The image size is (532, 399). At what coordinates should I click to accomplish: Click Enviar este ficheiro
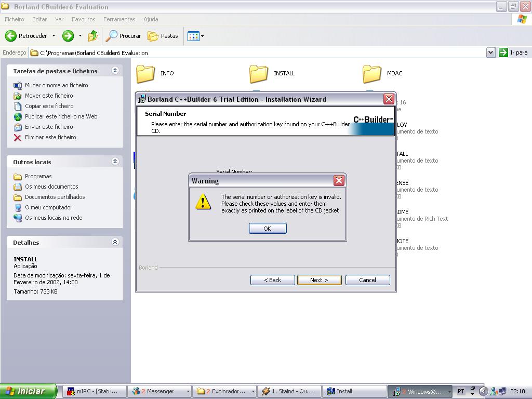[49, 127]
